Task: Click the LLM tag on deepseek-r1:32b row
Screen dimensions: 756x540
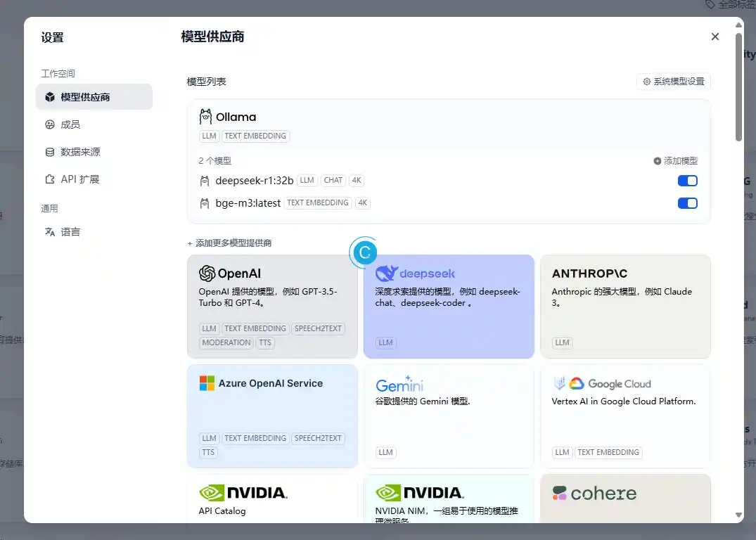Action: click(x=307, y=180)
